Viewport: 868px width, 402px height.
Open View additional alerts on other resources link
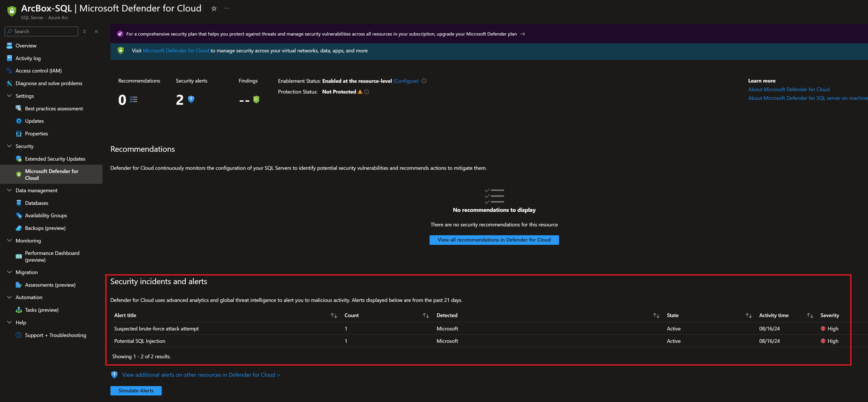201,375
